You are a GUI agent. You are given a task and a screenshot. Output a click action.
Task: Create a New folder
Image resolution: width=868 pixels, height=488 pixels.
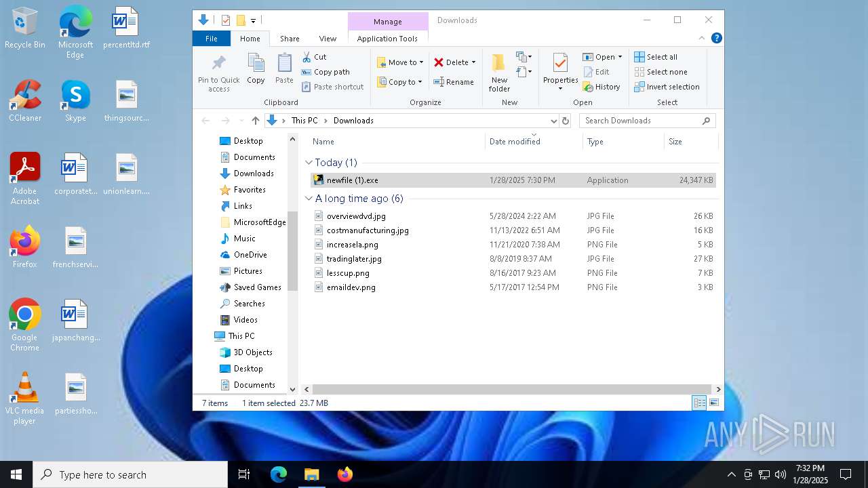499,73
